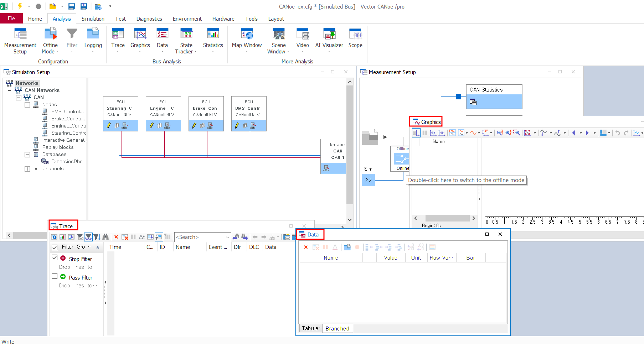Screen dimensions: 644x344
Task: Collapse the Nodes tree branch
Action: 27,105
